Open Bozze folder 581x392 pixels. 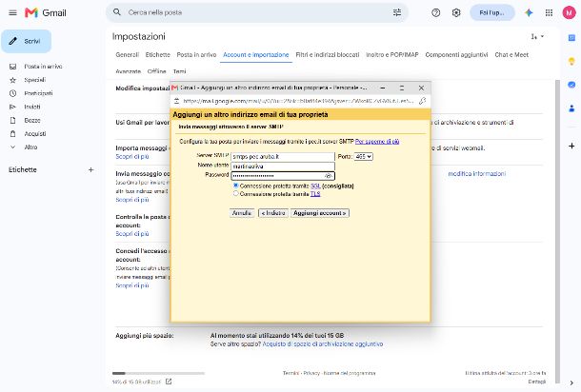pos(31,120)
